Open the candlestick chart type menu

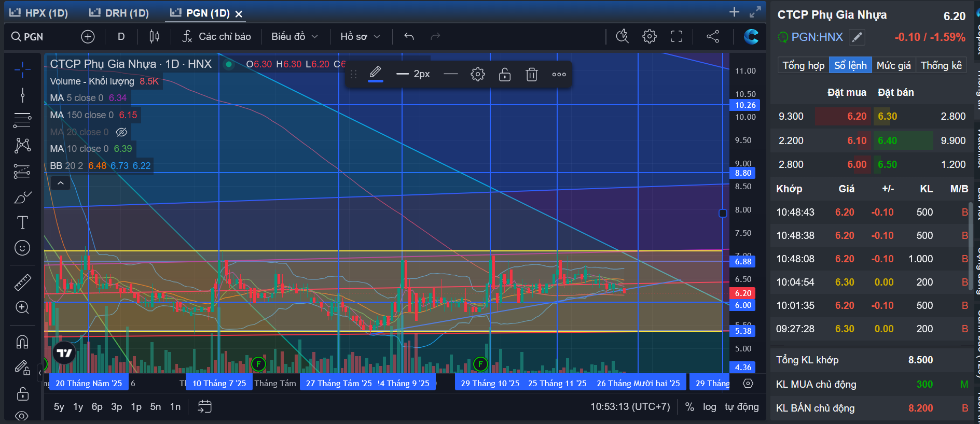point(155,37)
